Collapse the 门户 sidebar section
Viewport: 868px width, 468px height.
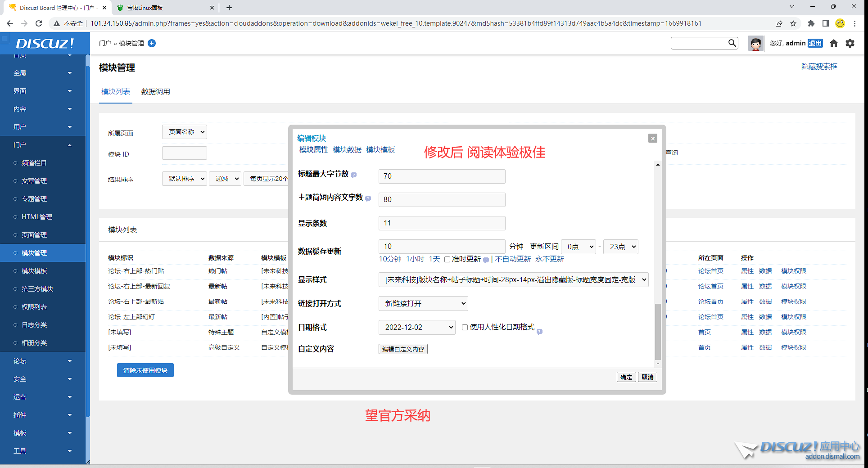click(x=43, y=145)
